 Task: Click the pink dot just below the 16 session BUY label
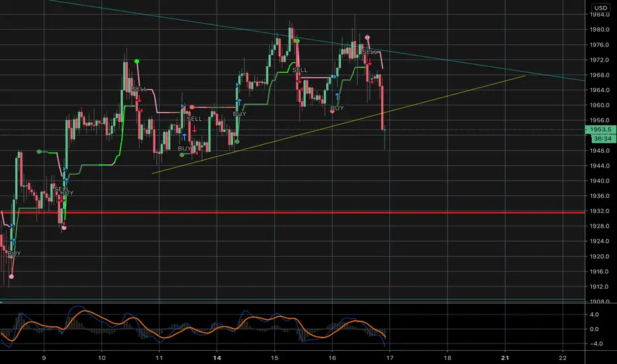pos(332,111)
